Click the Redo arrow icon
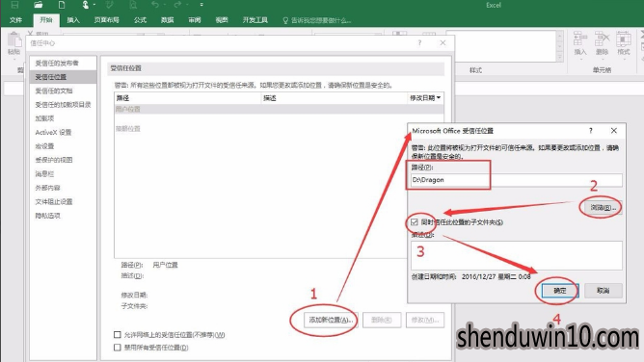 177,5
